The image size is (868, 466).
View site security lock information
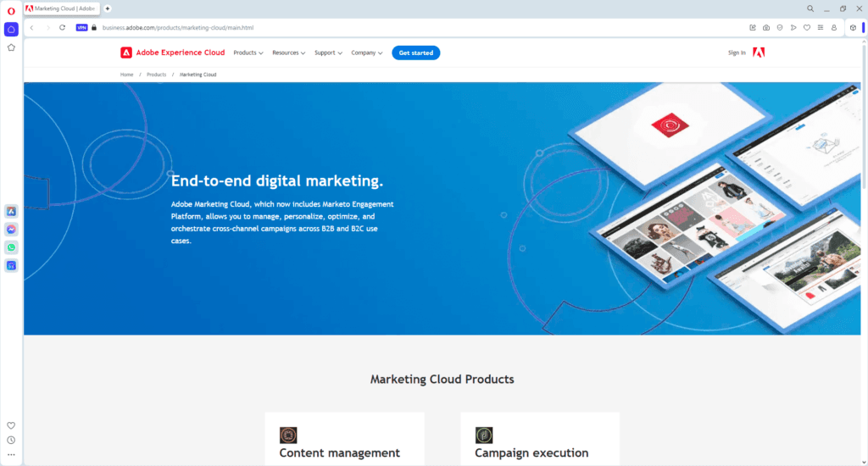click(x=94, y=28)
